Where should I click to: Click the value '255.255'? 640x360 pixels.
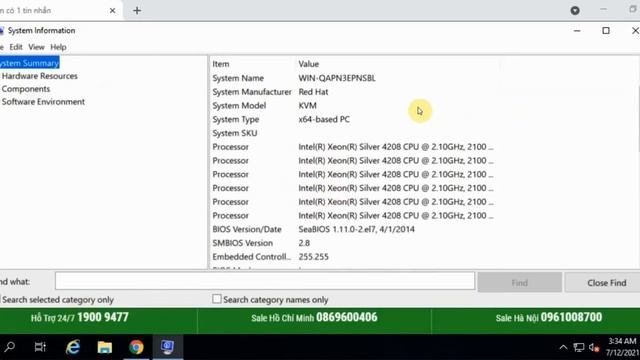(313, 257)
